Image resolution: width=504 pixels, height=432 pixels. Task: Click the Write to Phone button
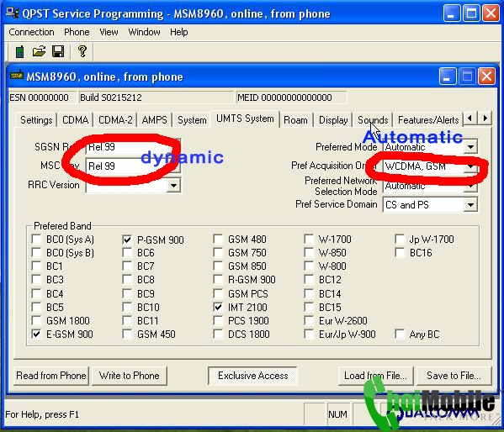(x=130, y=376)
